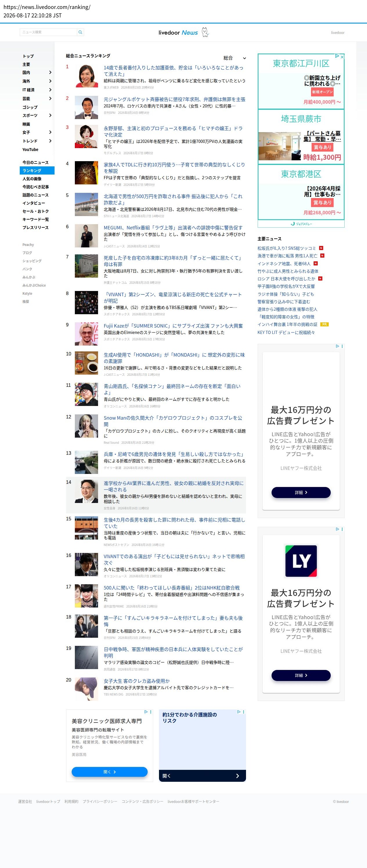Expand the 女子 submenu chevron
Viewport: 367px width, 868px height.
click(50, 132)
